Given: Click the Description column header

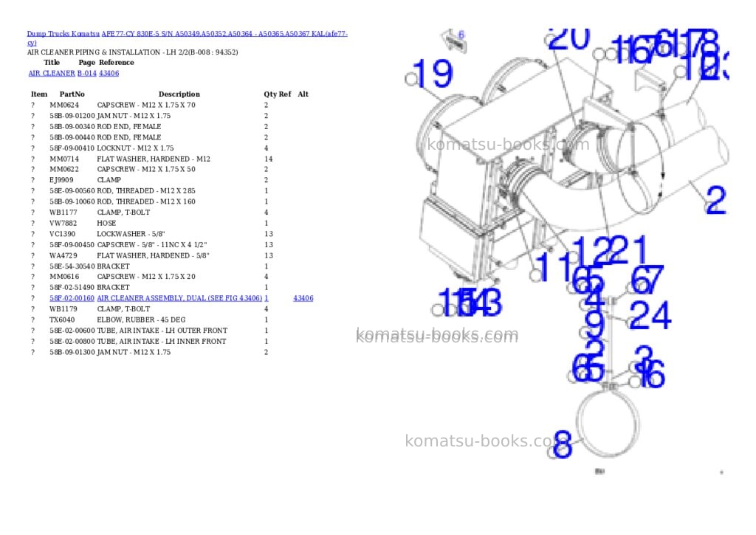Looking at the screenshot, I should click(179, 94).
